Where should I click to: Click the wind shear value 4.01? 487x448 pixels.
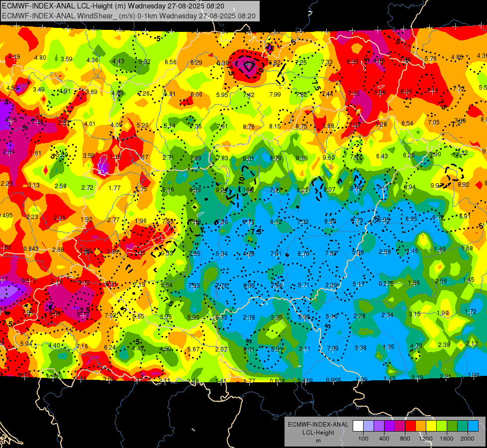click(90, 124)
